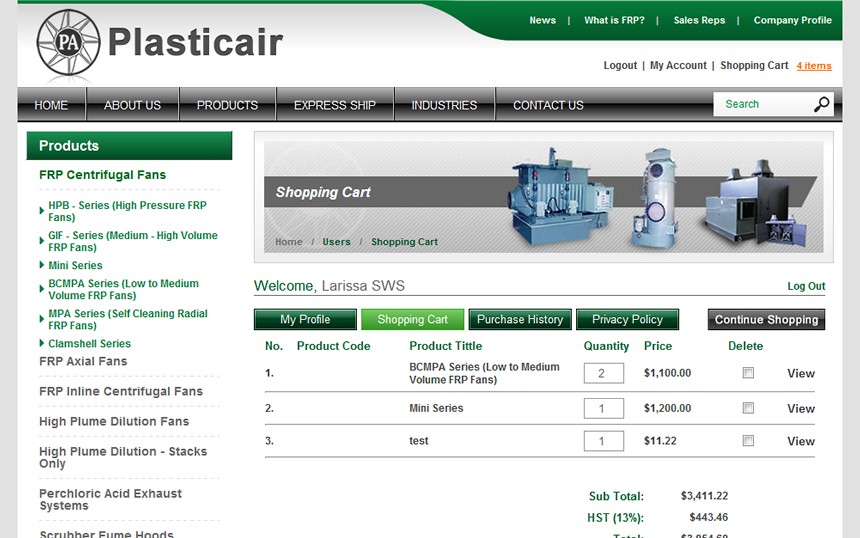Image resolution: width=860 pixels, height=538 pixels.
Task: Open the ABOUT US menu
Action: click(x=132, y=105)
